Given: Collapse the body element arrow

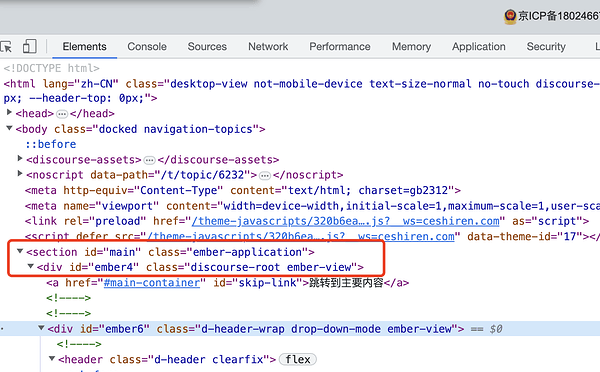Looking at the screenshot, I should [9, 128].
